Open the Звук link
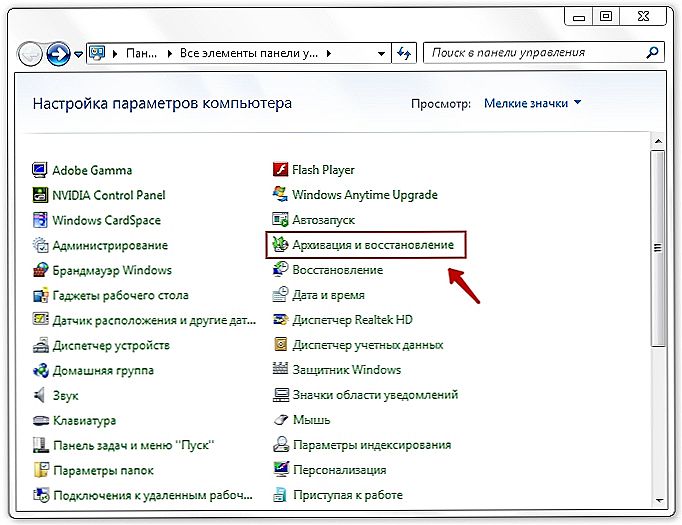The image size is (682, 525). pyautogui.click(x=66, y=395)
